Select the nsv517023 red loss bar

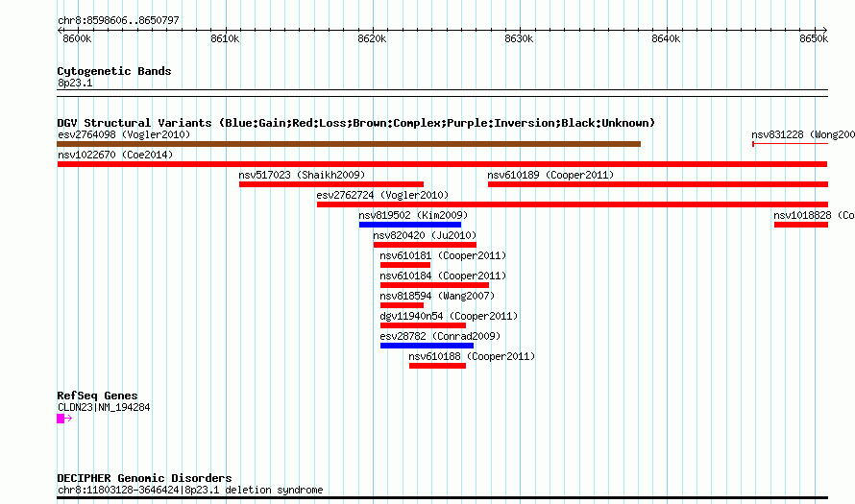coord(331,184)
